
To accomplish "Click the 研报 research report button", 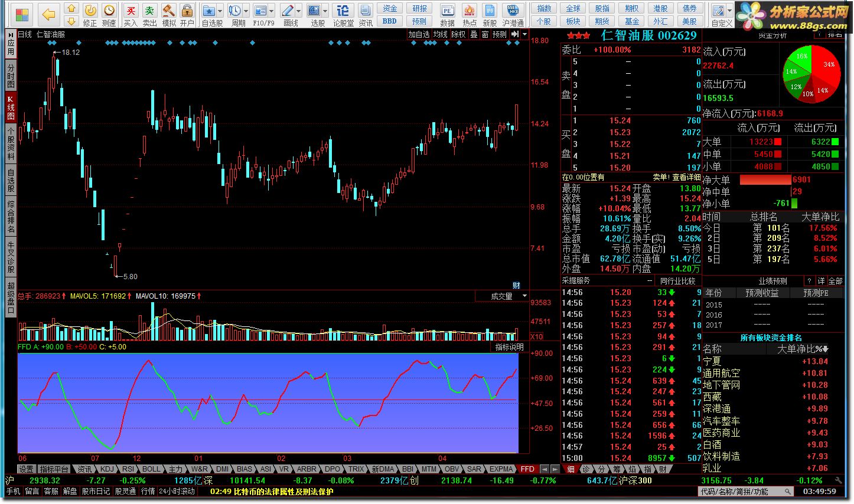I will click(x=419, y=8).
